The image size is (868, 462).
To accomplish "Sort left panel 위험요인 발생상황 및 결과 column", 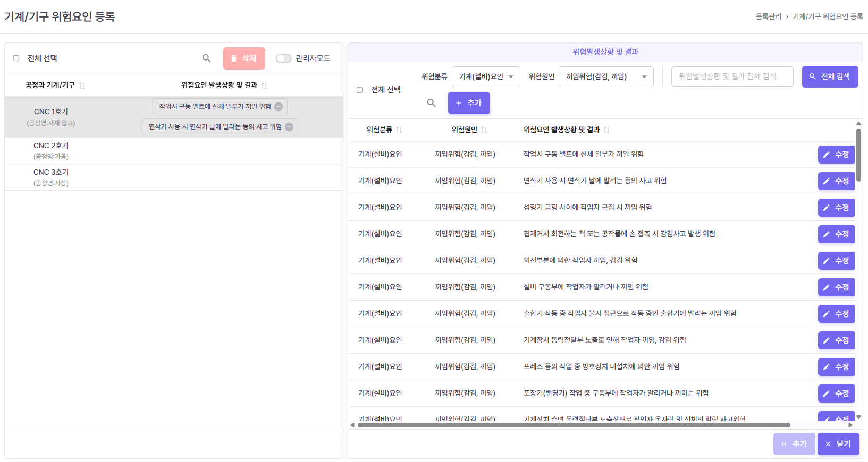I will pyautogui.click(x=264, y=85).
